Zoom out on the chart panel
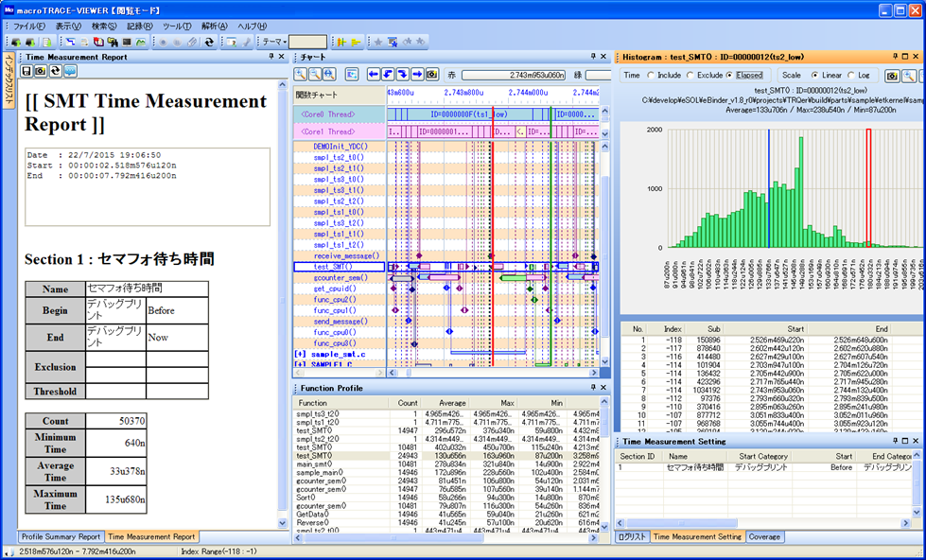The width and height of the screenshot is (926, 560). coord(315,75)
